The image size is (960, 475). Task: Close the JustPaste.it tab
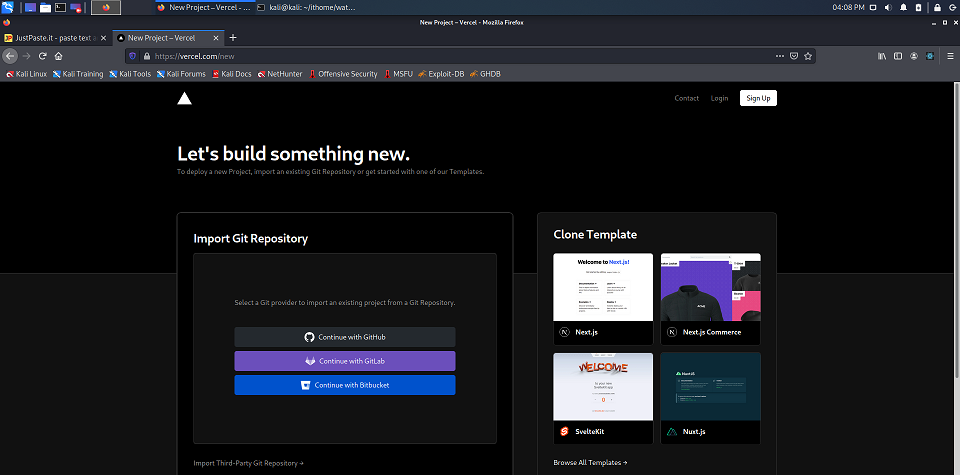click(103, 38)
